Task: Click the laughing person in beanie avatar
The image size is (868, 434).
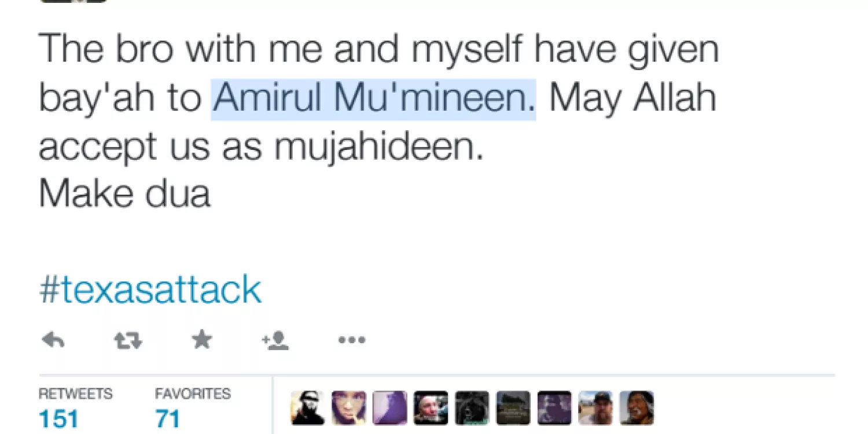Action: point(637,408)
